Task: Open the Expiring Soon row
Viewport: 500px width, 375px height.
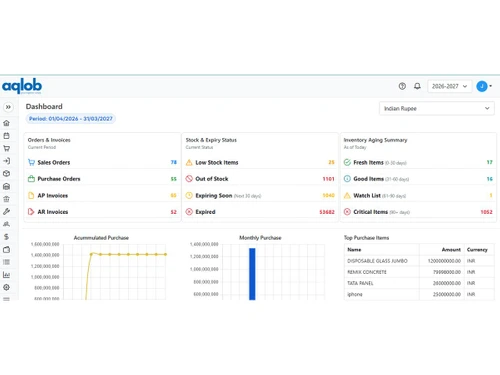Action: point(260,195)
